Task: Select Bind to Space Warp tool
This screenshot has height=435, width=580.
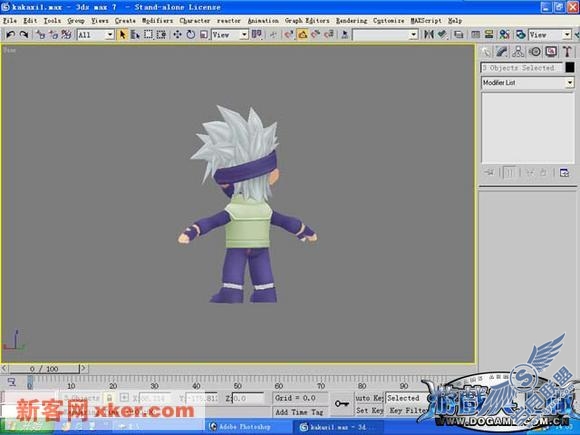Action: [x=66, y=35]
